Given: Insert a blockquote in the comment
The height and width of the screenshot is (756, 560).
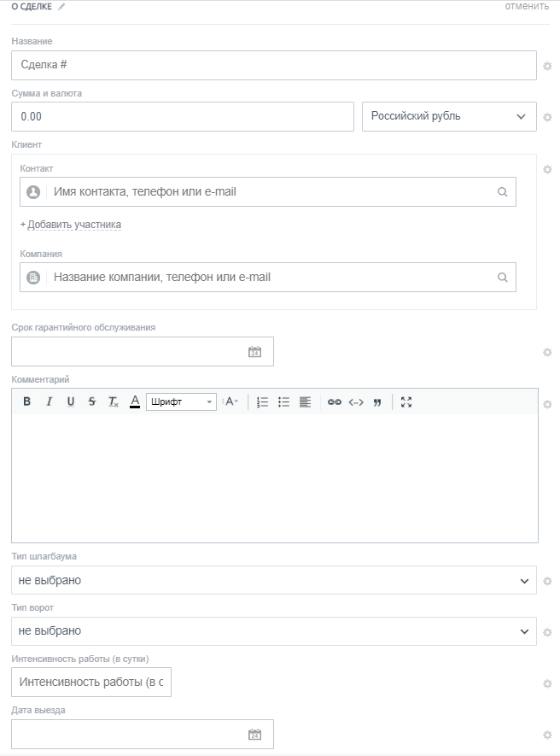Looking at the screenshot, I should pyautogui.click(x=377, y=401).
